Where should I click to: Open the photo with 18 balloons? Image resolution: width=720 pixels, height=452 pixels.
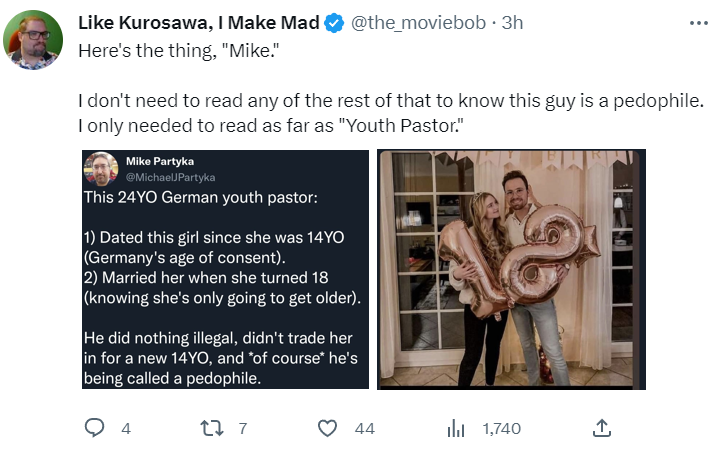coord(512,270)
